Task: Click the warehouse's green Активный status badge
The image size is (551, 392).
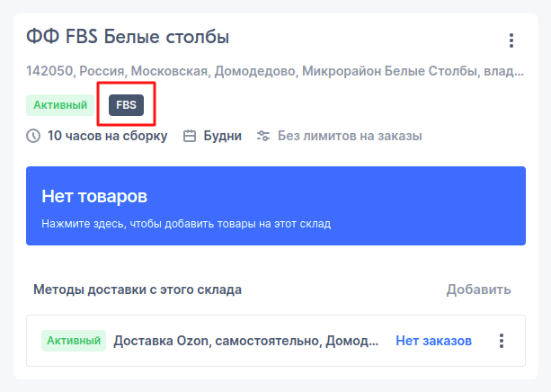Action: 60,105
